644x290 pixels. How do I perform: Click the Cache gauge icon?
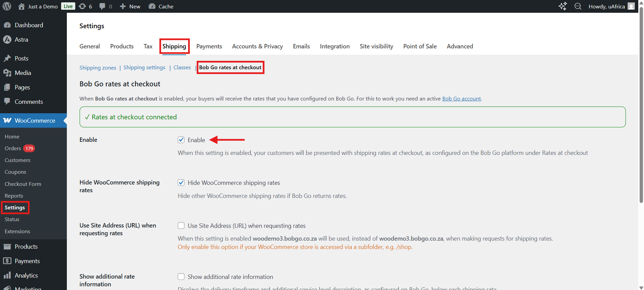pyautogui.click(x=152, y=6)
